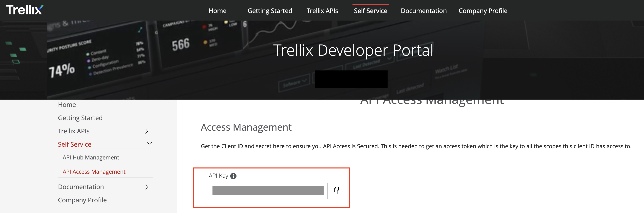
Task: Expand Trellix APIs in the sidebar
Action: pyautogui.click(x=147, y=131)
